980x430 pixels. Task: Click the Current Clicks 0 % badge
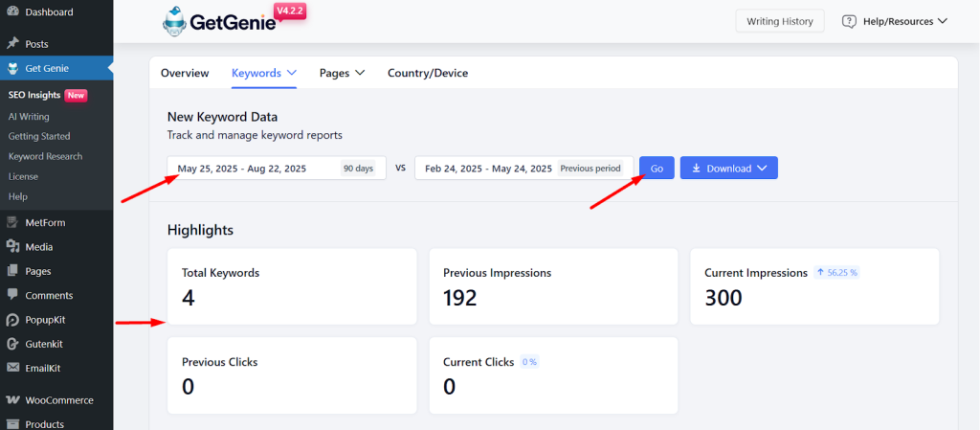point(529,362)
